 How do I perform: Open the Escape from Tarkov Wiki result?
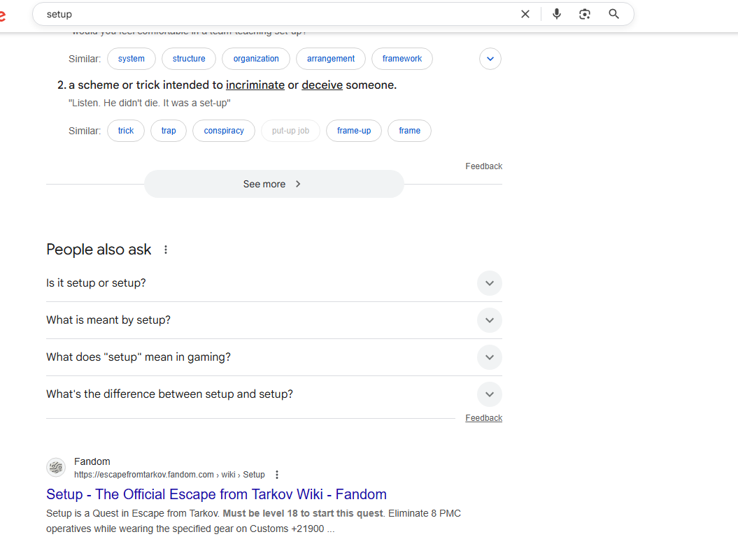pyautogui.click(x=216, y=494)
